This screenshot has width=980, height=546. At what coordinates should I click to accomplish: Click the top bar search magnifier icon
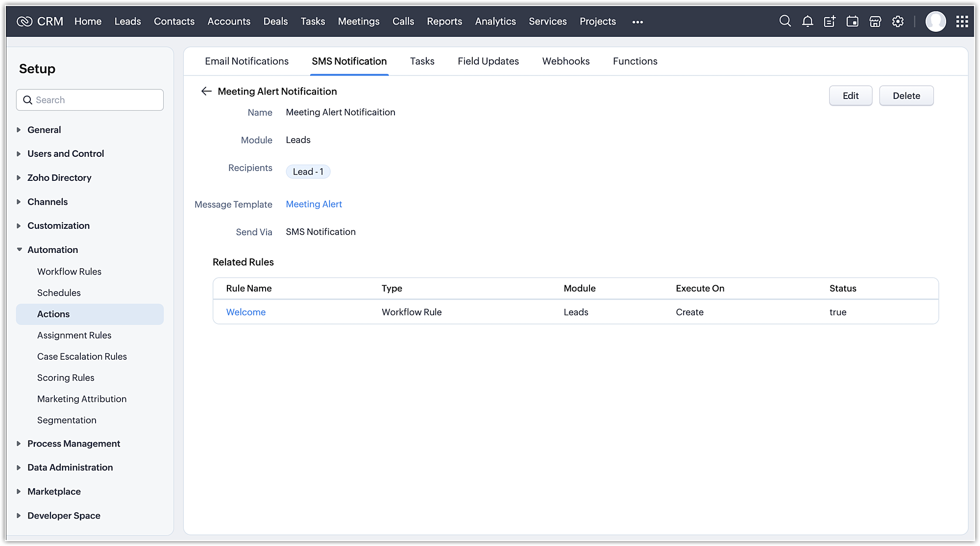[x=785, y=21]
